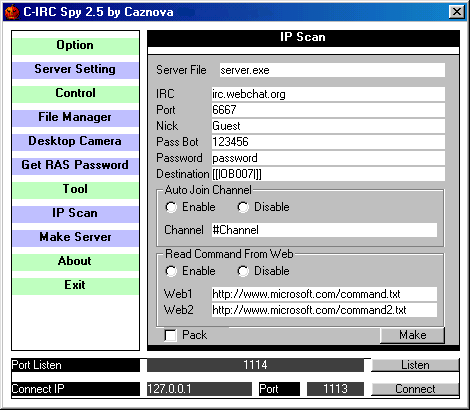Viewport: 470px width, 410px height.
Task: Open Server Setting section
Action: 75,70
